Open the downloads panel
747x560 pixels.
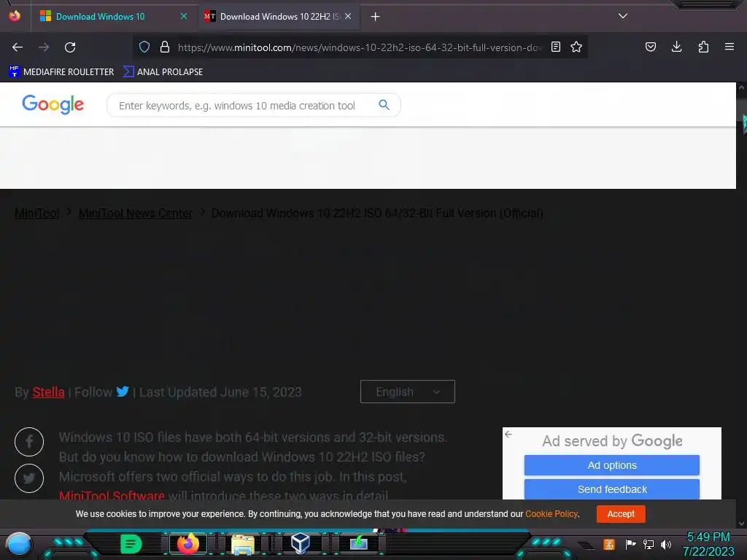coord(676,47)
